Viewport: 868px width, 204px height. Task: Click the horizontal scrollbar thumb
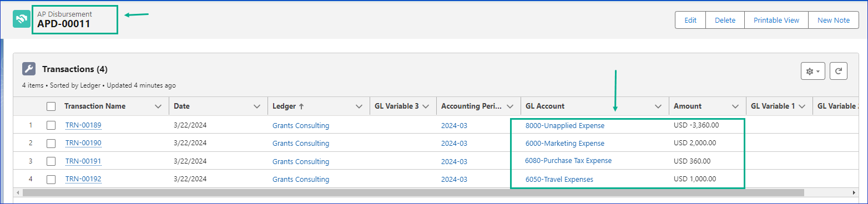[x=413, y=192]
